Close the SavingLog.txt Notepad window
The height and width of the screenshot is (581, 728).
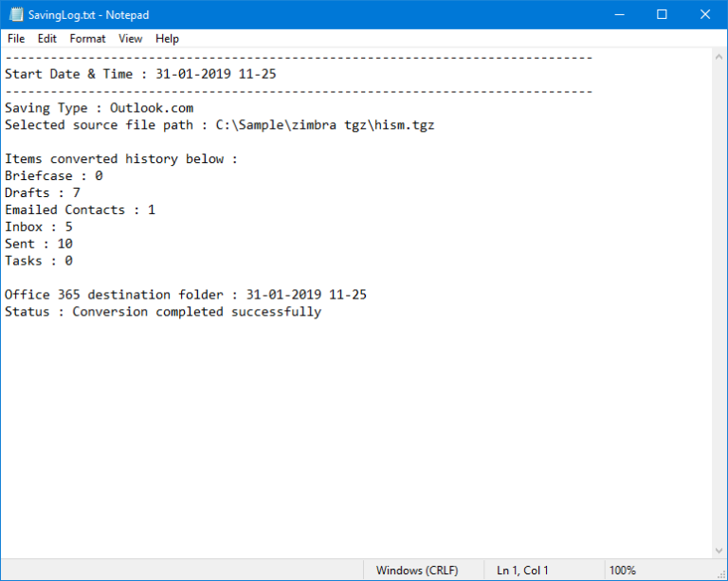tap(704, 15)
